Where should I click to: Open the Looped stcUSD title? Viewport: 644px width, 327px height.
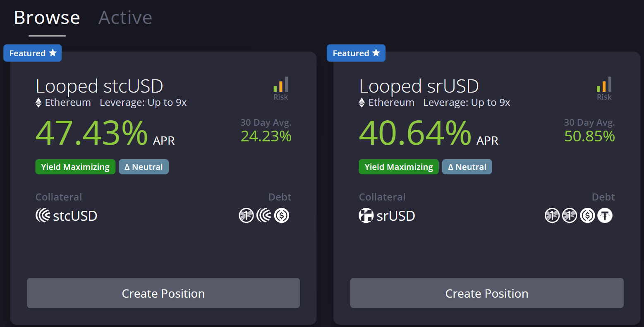(x=99, y=86)
